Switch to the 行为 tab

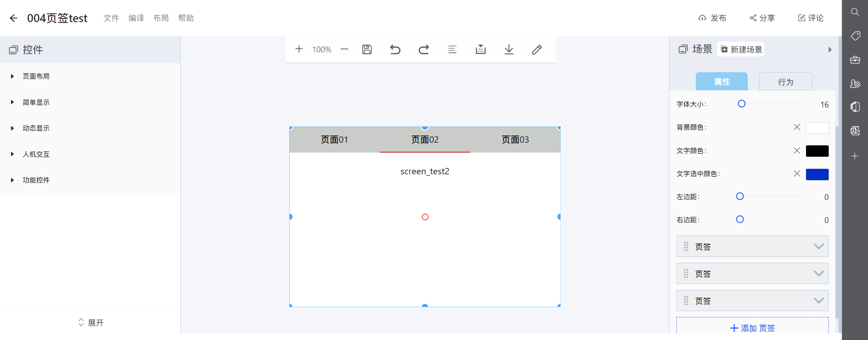[x=786, y=82]
